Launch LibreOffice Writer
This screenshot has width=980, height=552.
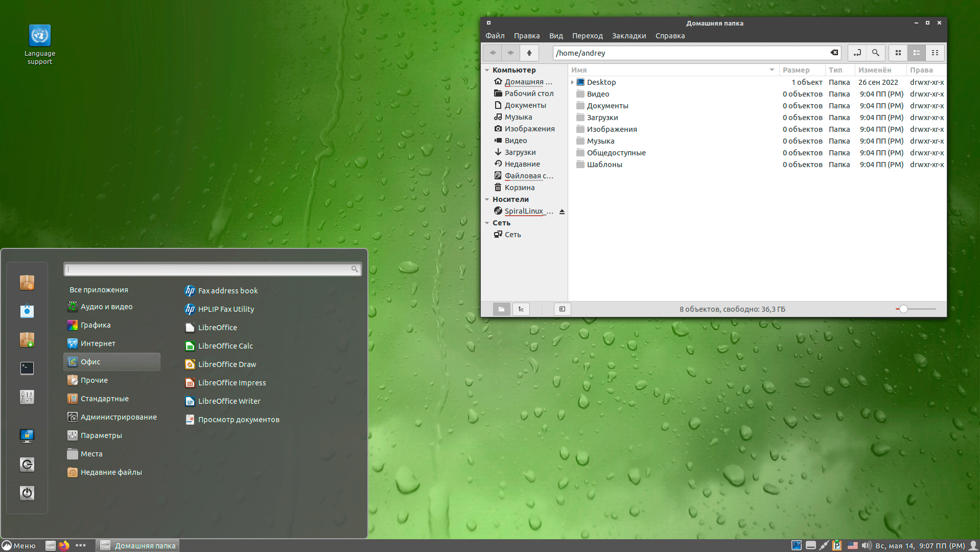point(229,401)
